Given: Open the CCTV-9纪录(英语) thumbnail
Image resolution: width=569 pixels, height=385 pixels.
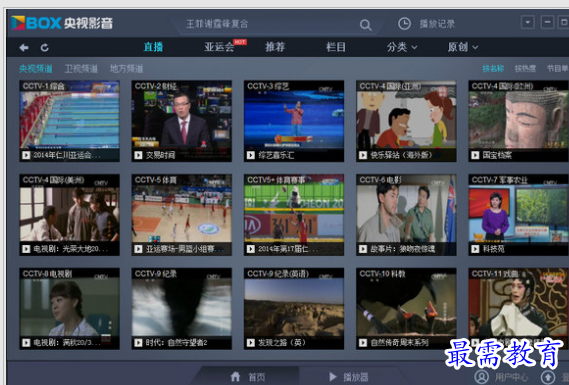Looking at the screenshot, I should tap(294, 308).
